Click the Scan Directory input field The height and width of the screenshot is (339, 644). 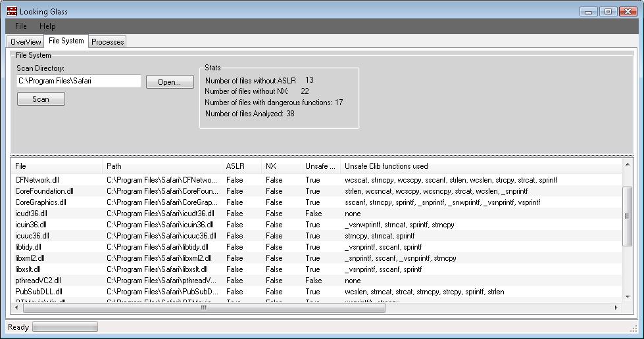(x=79, y=81)
